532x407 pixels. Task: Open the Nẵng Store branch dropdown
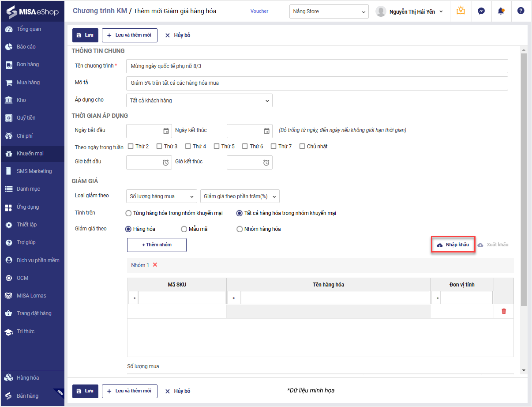329,11
